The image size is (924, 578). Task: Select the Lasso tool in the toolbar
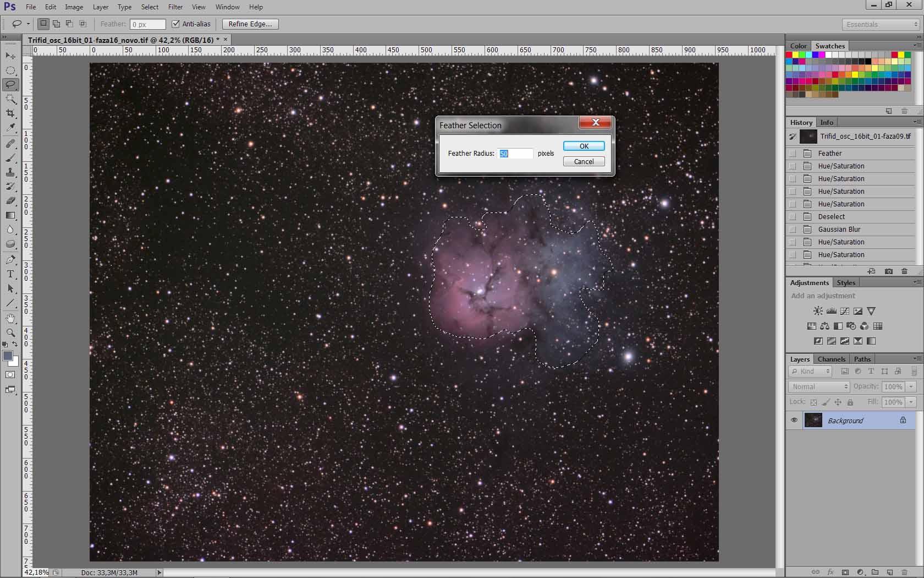10,84
